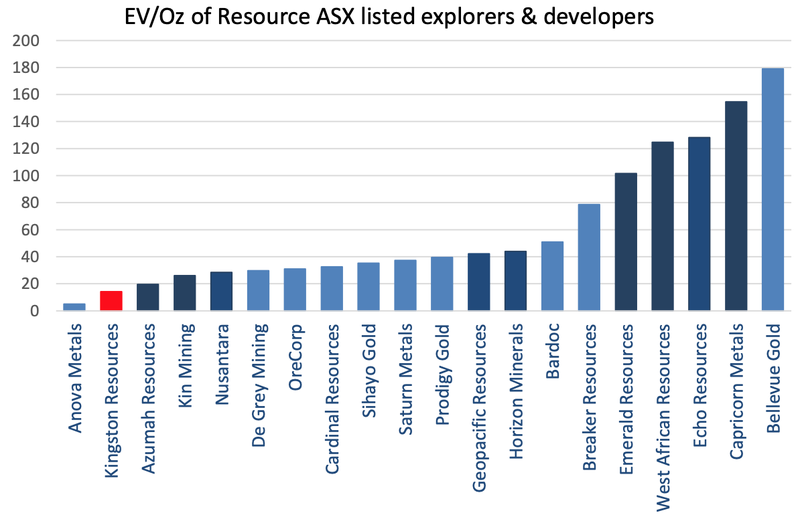Click the 'Bardoc' axis label
Screen dimensions: 800x515
coord(553,351)
